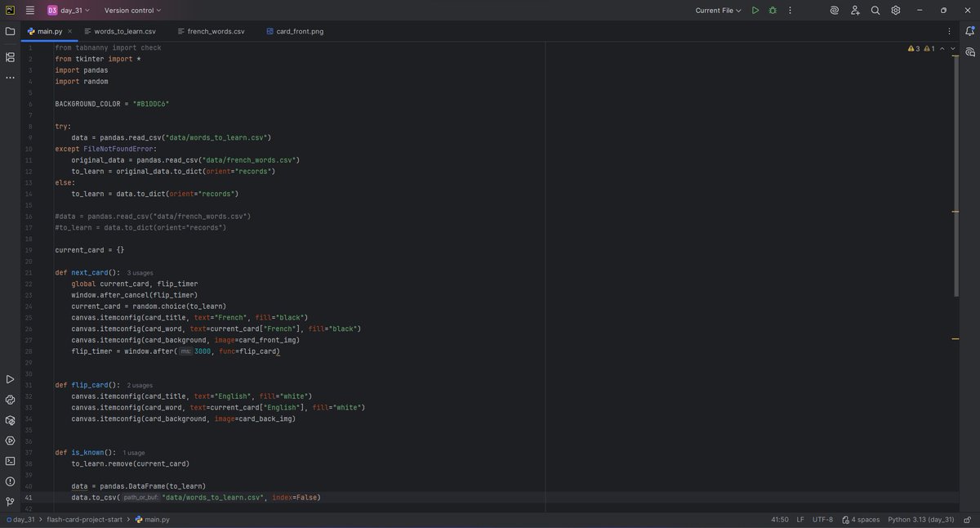Show 1 usage hint of is_known
980x528 pixels.
[x=134, y=453]
